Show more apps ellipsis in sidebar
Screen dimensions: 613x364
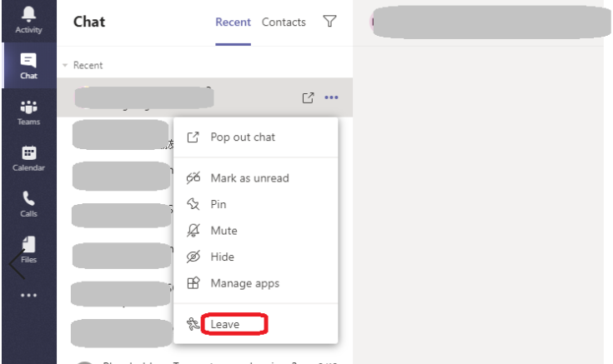coord(29,295)
